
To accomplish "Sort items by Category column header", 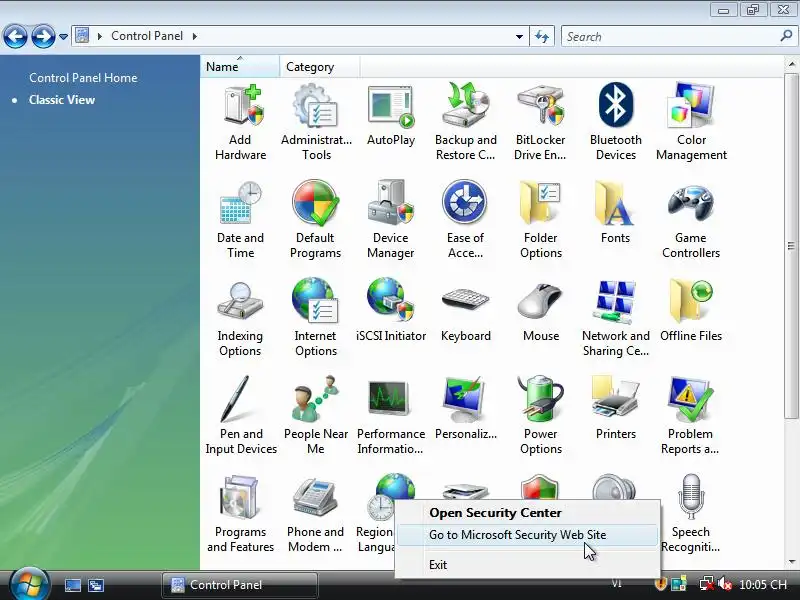I will (x=319, y=67).
